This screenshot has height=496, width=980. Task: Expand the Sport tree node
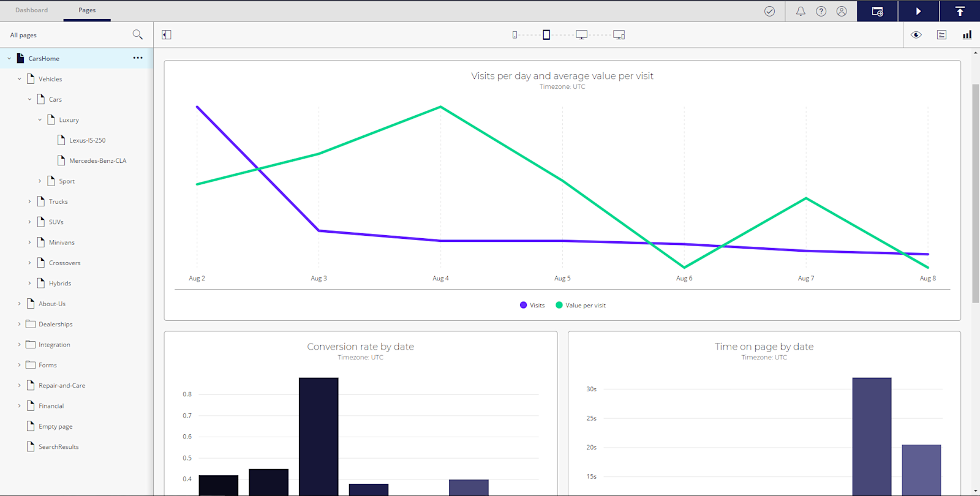point(40,181)
